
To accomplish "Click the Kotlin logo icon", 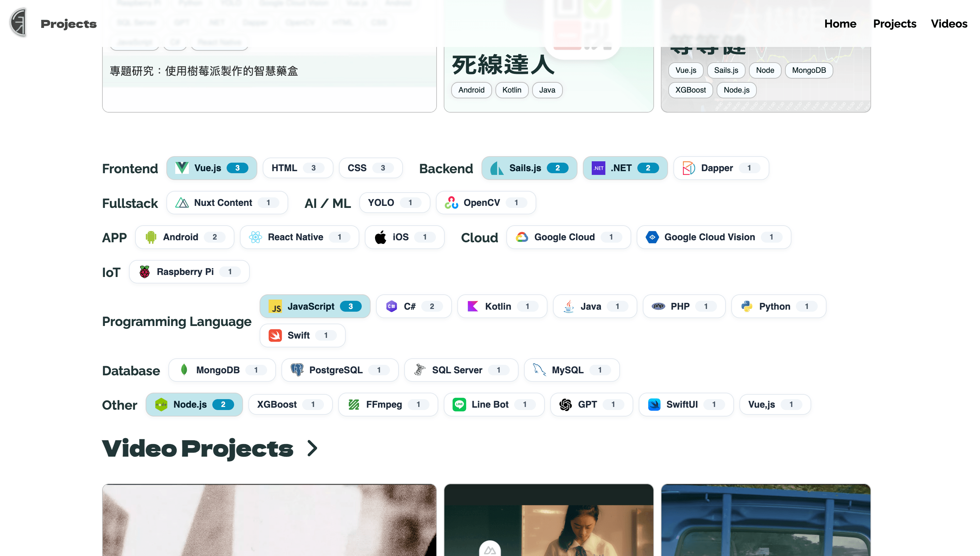I will [x=473, y=307].
